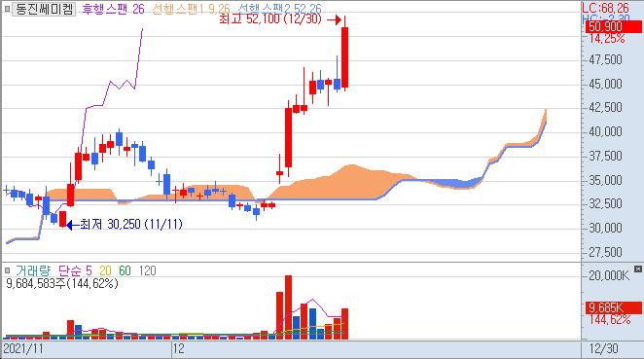Viewport: 644px width, 359px height.
Task: Click the tall red candle on 12/30
Action: pos(345,57)
